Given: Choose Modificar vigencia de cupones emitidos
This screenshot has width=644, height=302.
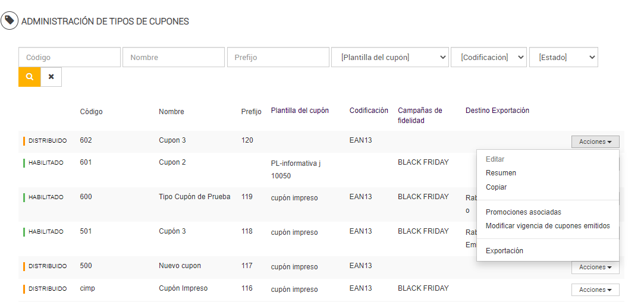Looking at the screenshot, I should point(548,226).
